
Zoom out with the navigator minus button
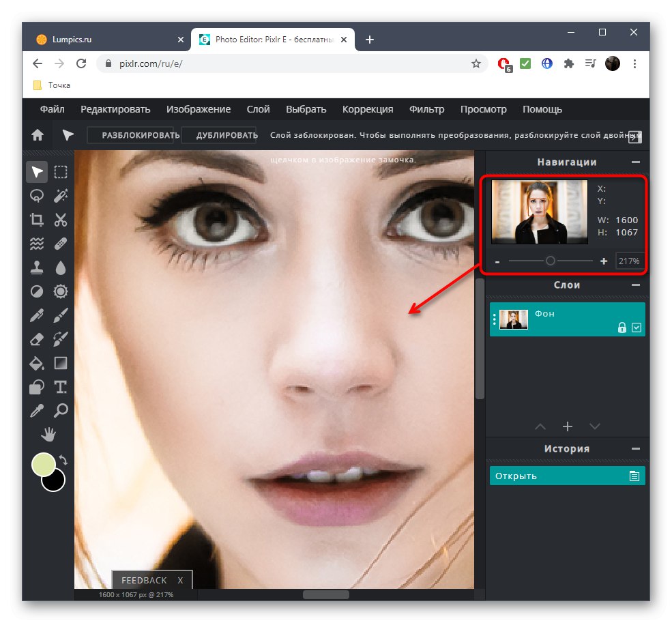497,261
